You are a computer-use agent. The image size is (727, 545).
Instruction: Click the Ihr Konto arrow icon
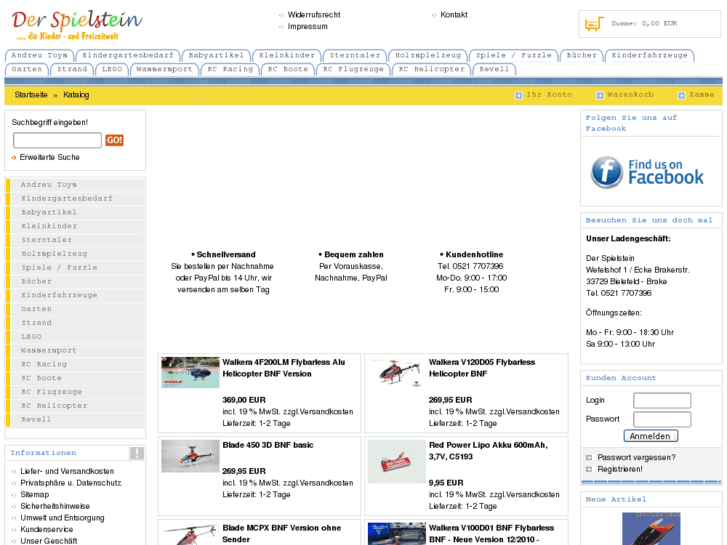pyautogui.click(x=518, y=95)
